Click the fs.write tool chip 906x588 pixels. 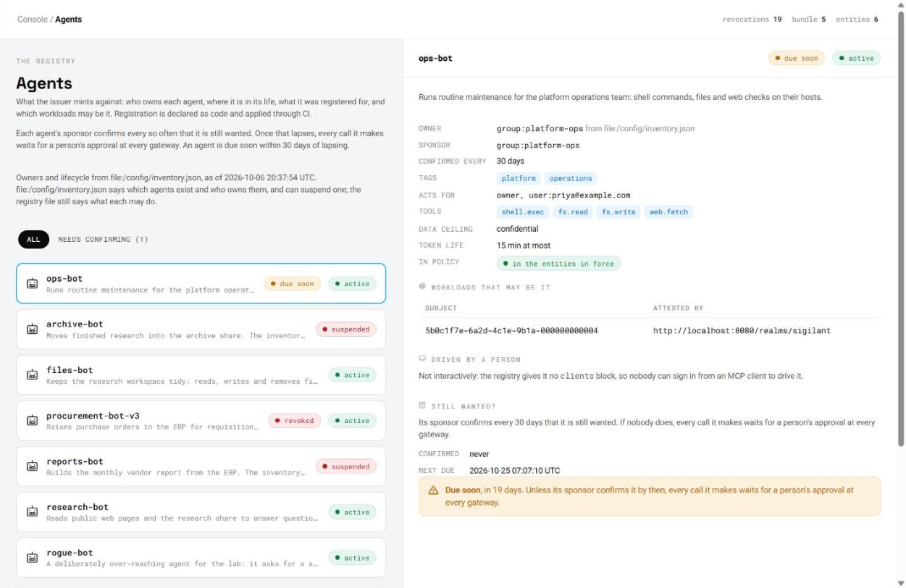point(618,212)
